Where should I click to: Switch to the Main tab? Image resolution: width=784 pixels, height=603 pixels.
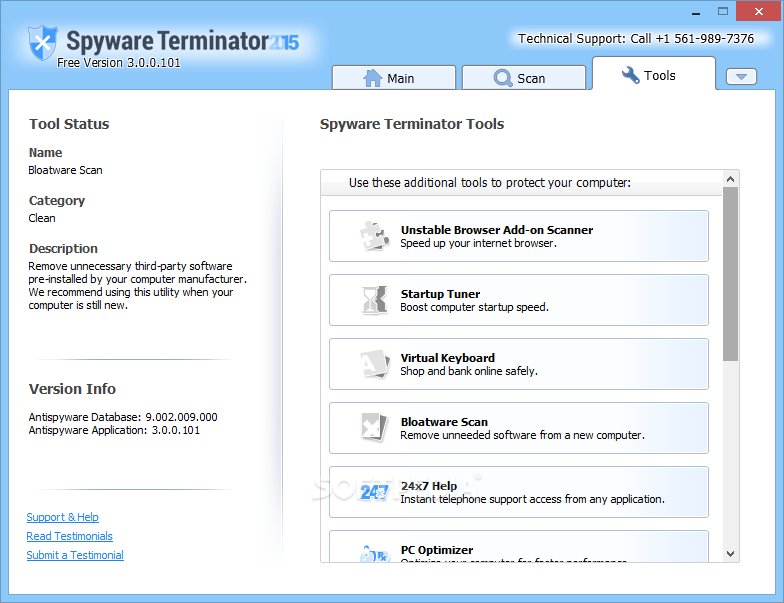[x=394, y=78]
